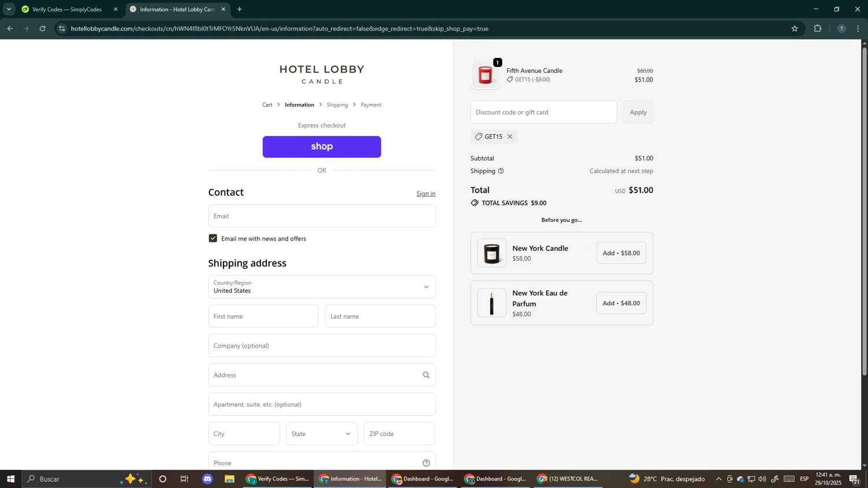Go to Cart breadcrumb link
This screenshot has width=868, height=488.
click(267, 105)
